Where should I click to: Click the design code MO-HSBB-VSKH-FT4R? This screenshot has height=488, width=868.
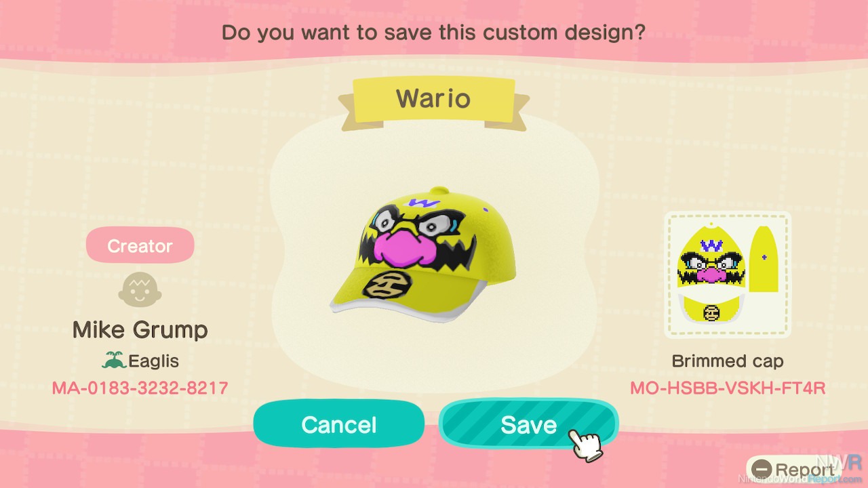(x=728, y=388)
